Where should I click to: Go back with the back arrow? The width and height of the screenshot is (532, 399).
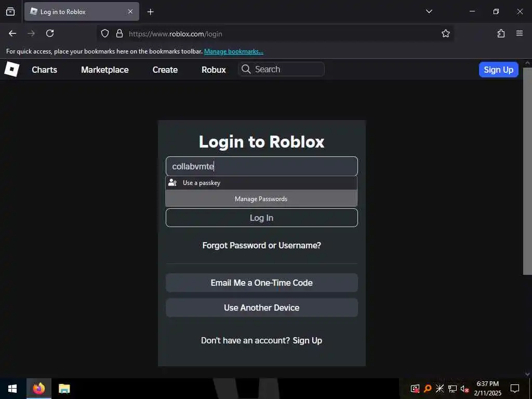12,33
